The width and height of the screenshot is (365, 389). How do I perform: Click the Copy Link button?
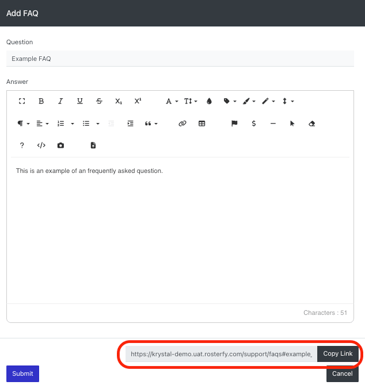click(x=338, y=354)
